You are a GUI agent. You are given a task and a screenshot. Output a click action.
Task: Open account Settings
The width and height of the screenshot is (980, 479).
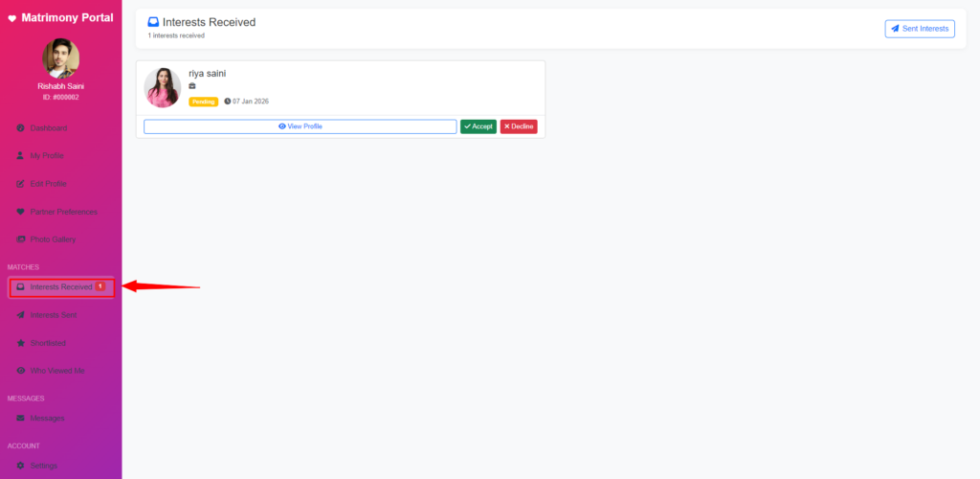pos(60,466)
